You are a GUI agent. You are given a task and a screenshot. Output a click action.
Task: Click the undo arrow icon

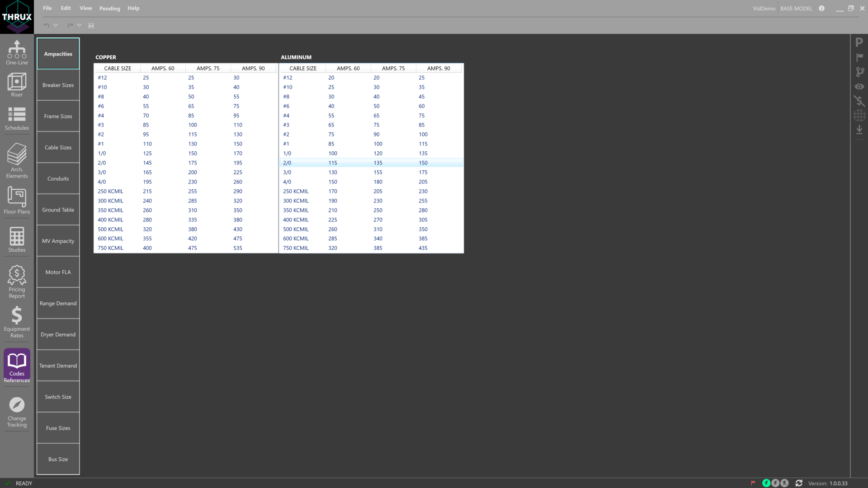pyautogui.click(x=47, y=26)
